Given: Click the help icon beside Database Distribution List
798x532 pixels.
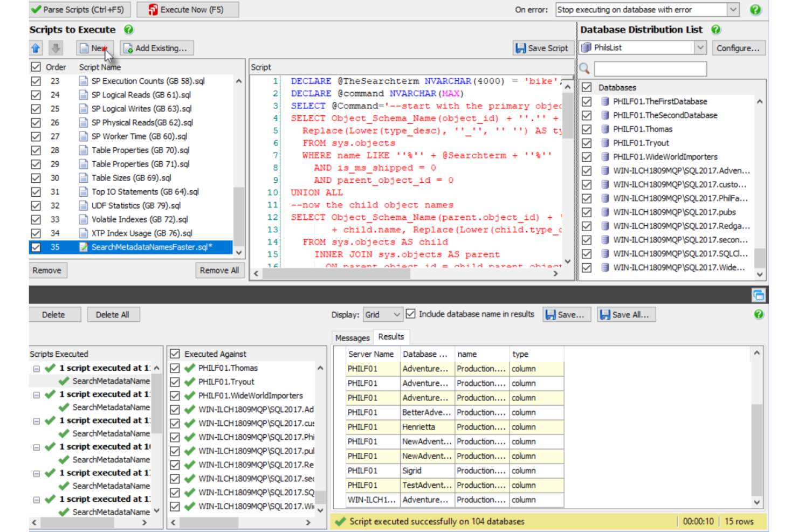Looking at the screenshot, I should coord(716,30).
